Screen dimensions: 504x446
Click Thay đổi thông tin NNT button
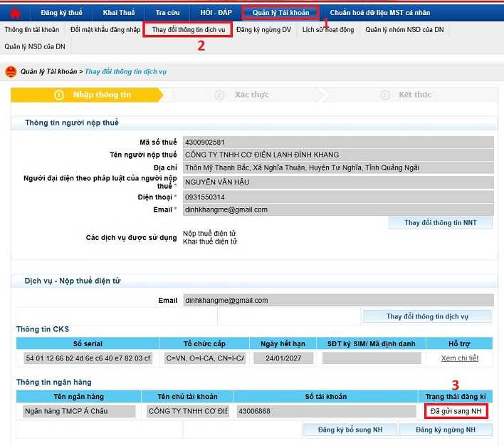441,223
